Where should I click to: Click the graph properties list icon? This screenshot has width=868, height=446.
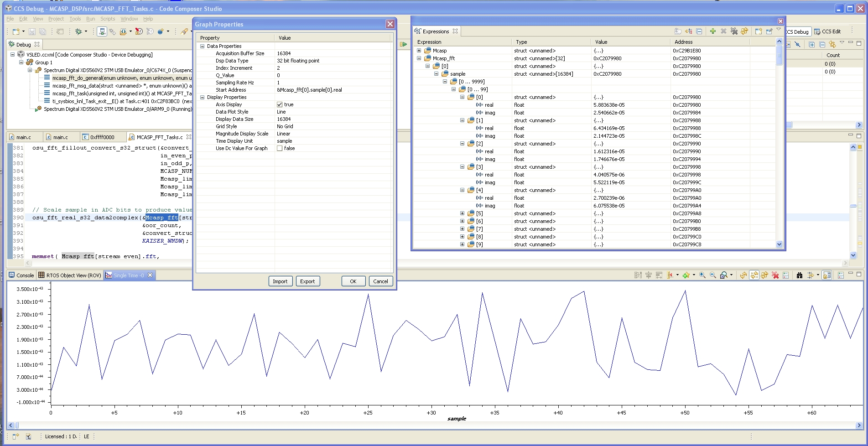[x=785, y=275]
